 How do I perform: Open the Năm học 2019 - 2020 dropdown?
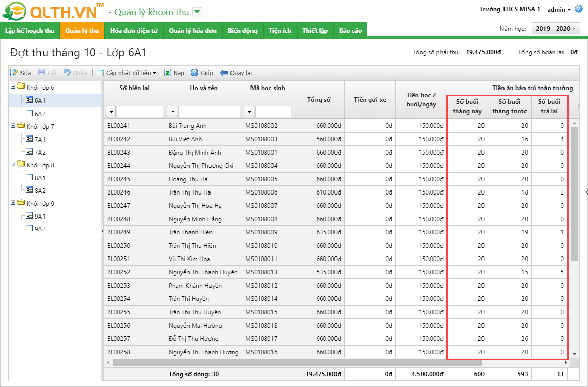[x=556, y=29]
